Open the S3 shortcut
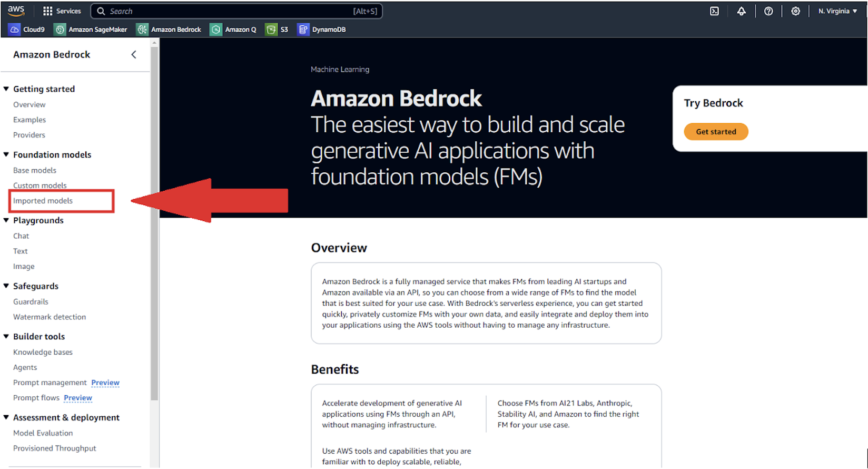The height and width of the screenshot is (469, 868). pyautogui.click(x=277, y=30)
